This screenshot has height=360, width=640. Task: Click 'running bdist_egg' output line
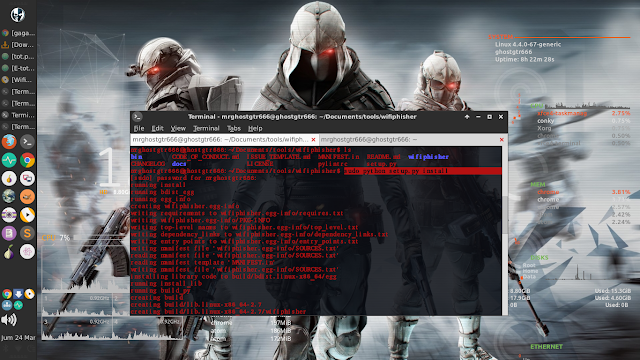[162, 192]
